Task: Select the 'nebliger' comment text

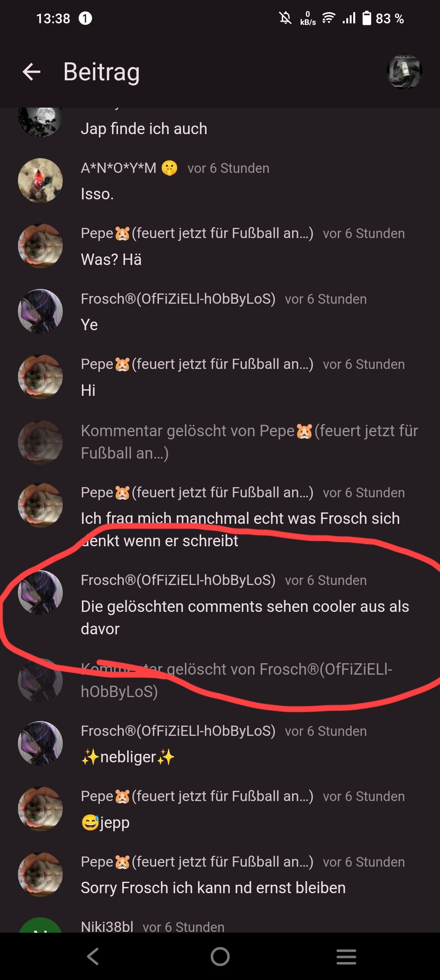Action: [x=128, y=757]
